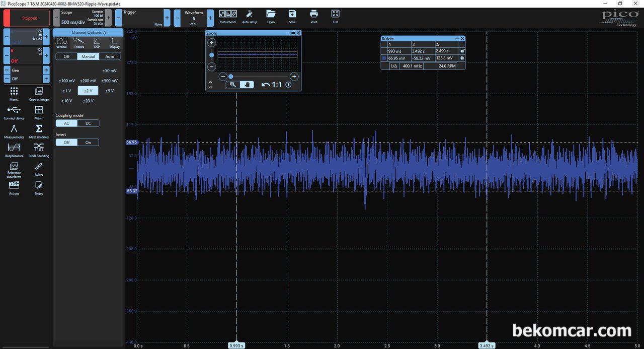
Task: Open the Views layout tool
Action: coord(39,112)
